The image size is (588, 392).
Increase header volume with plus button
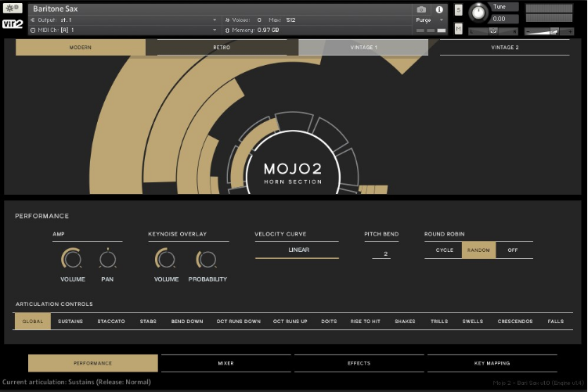tap(570, 31)
